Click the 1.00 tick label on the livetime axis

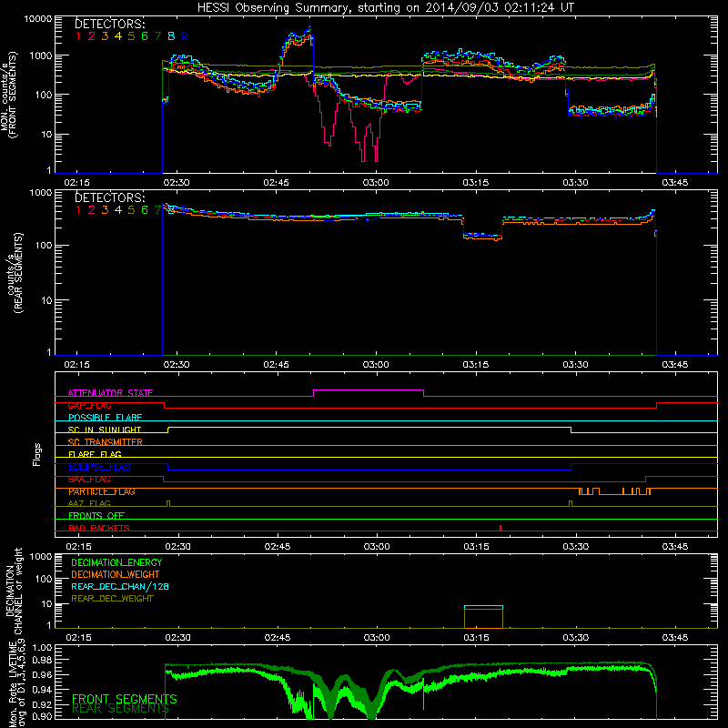(42, 647)
